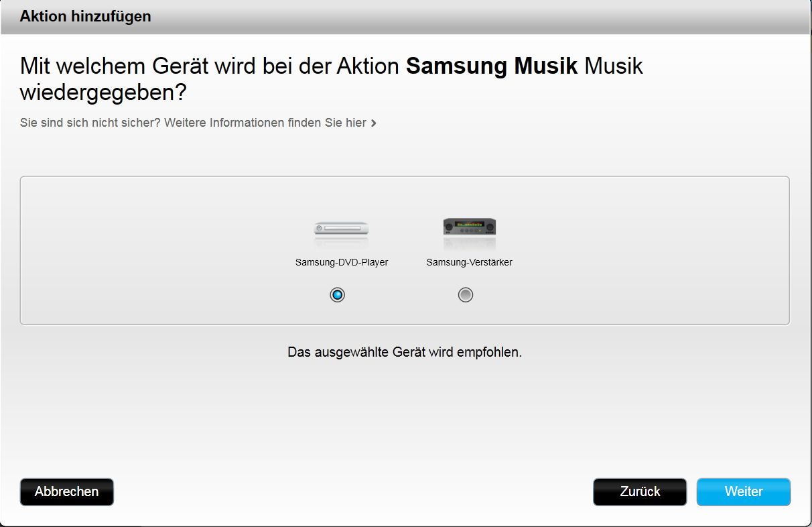This screenshot has height=527, width=812.
Task: Click the Samsung amplifier device icon
Action: click(469, 227)
